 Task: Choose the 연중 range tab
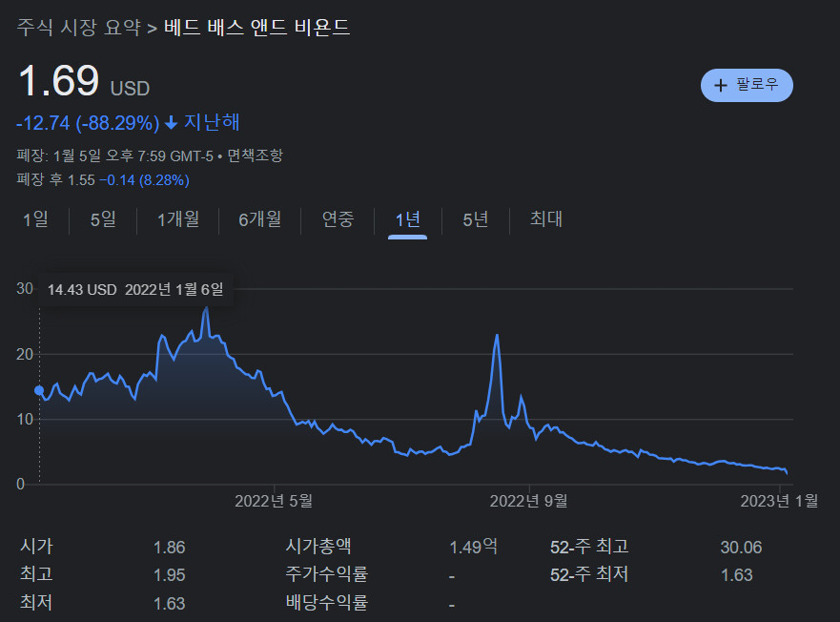[x=338, y=219]
